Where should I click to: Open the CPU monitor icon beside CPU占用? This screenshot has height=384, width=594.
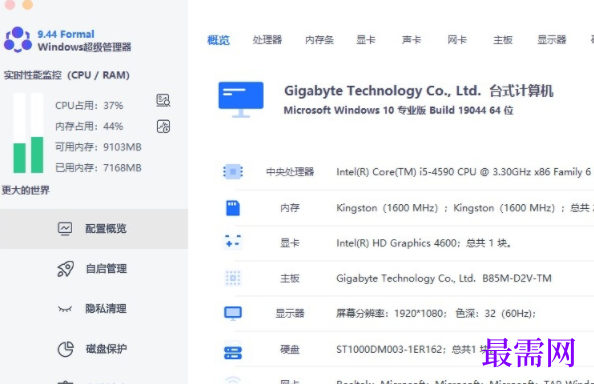tap(163, 101)
